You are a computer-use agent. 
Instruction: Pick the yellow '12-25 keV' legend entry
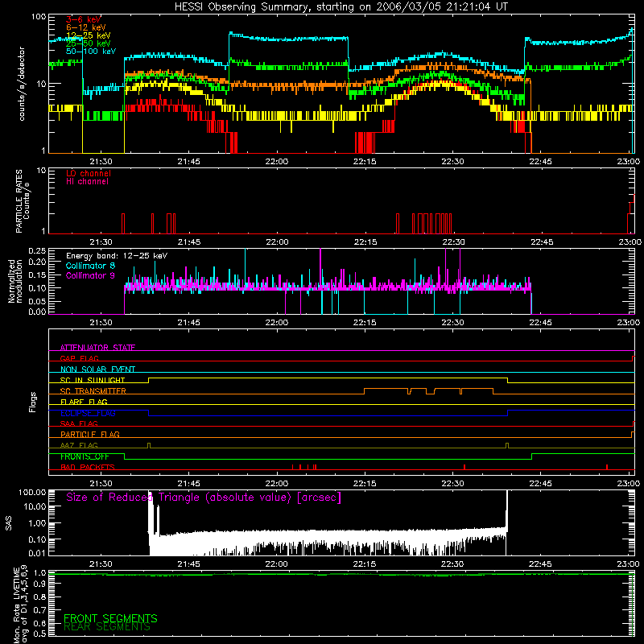pos(88,35)
